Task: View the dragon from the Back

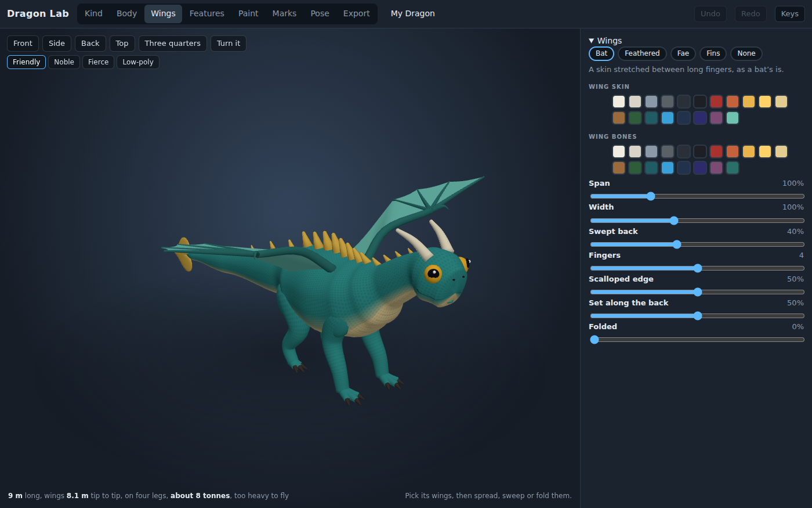Action: (x=90, y=44)
